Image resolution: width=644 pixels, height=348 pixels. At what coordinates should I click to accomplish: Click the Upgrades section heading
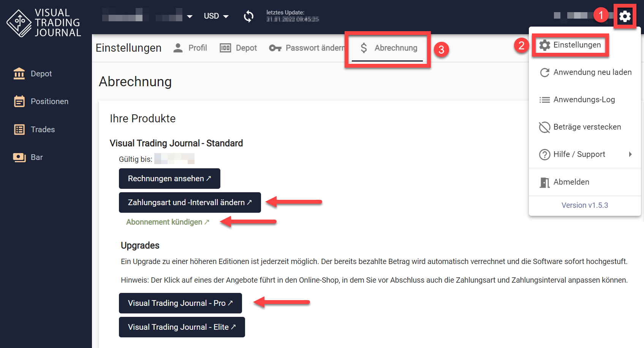coord(140,245)
